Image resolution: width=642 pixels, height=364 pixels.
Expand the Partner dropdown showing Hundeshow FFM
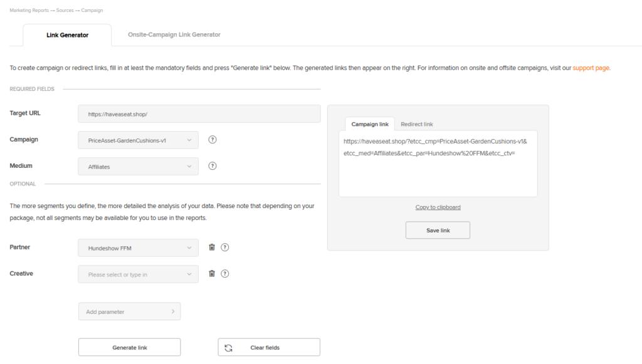click(139, 248)
